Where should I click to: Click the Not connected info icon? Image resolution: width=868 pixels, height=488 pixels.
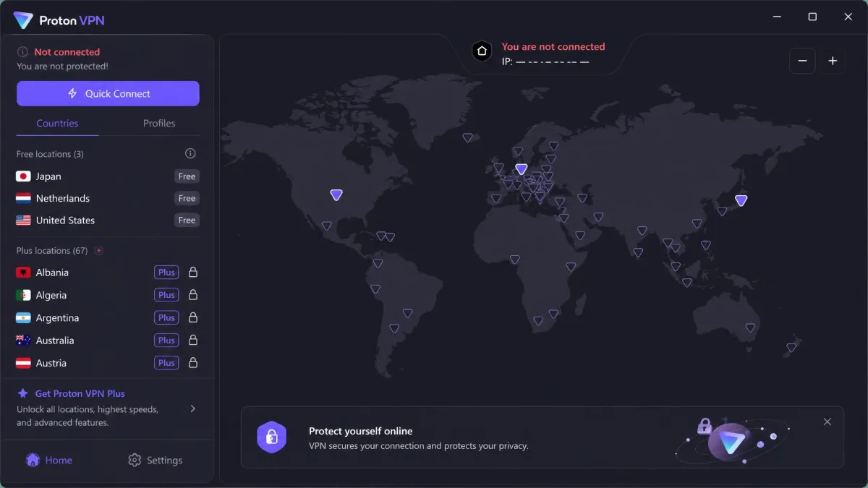23,52
